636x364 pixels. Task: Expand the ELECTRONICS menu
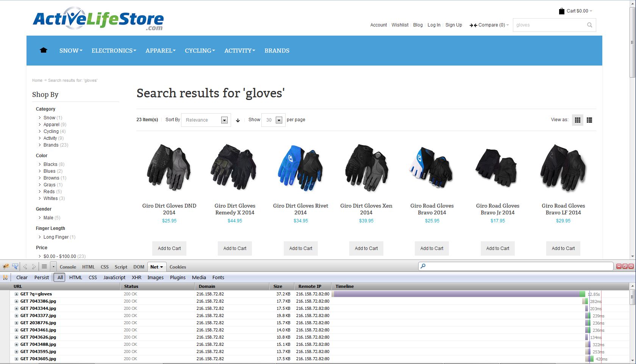click(x=114, y=50)
